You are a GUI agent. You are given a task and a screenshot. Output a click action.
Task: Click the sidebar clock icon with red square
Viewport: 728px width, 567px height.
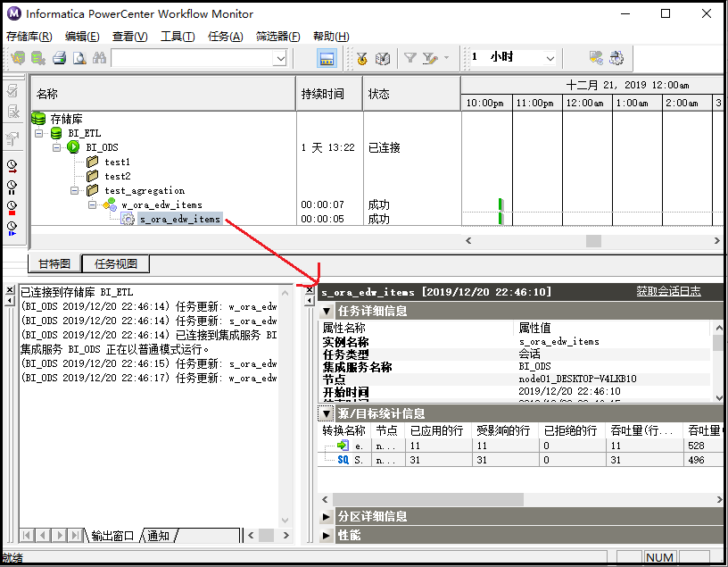point(12,208)
